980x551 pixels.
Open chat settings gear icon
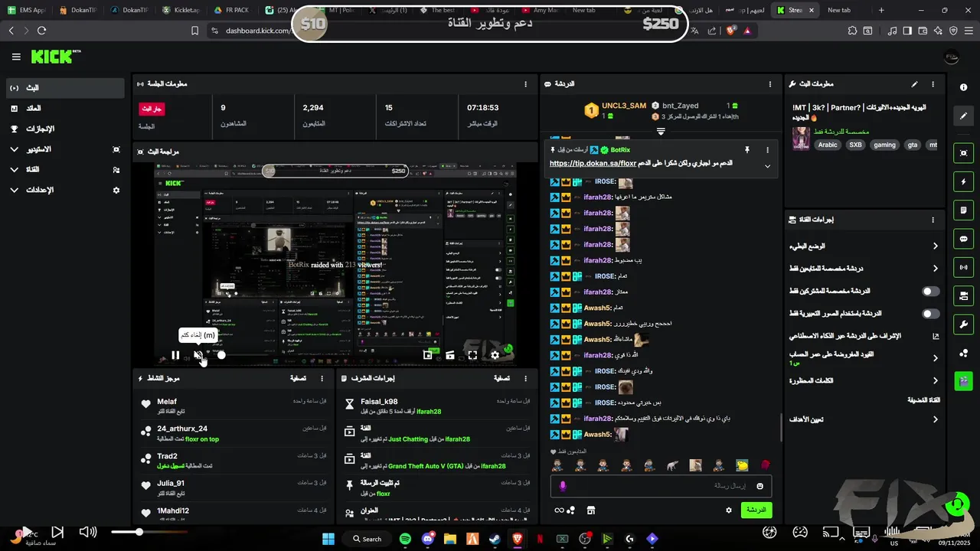[729, 510]
